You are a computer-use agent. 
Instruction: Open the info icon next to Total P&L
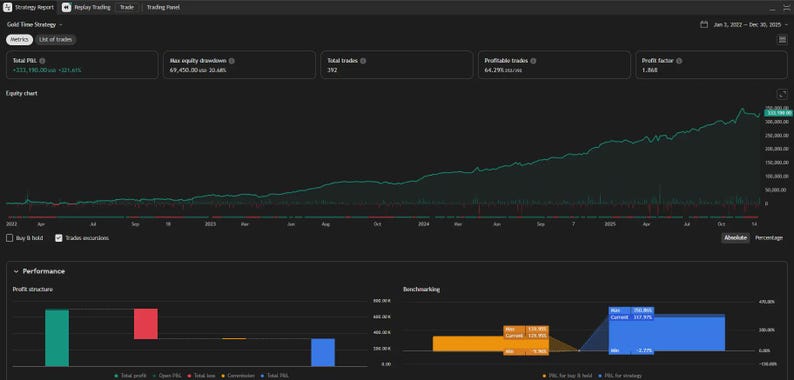(42, 61)
